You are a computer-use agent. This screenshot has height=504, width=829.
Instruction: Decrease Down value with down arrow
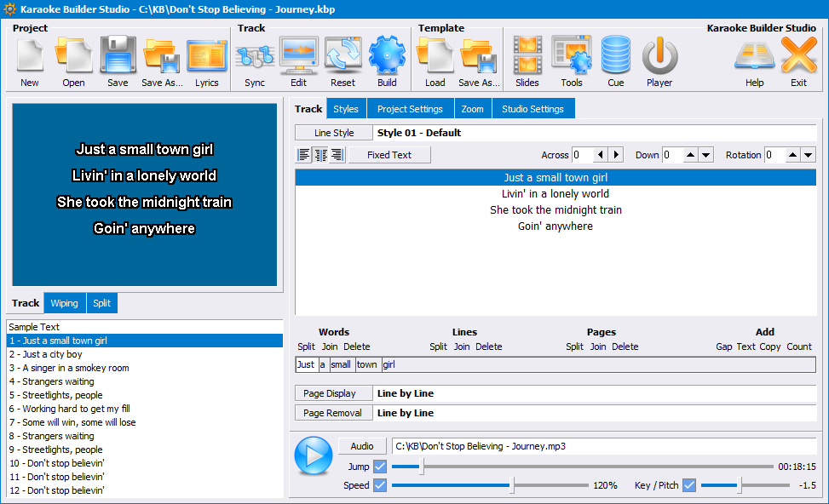point(706,155)
